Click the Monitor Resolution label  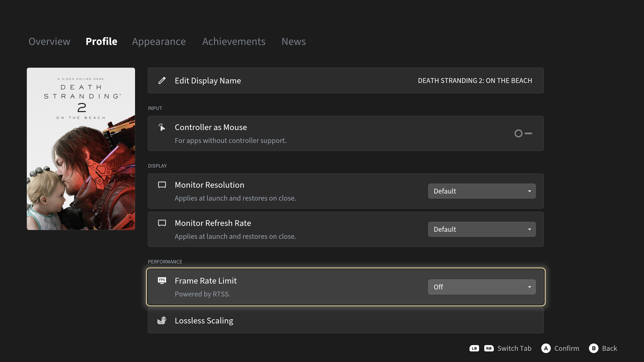pos(209,185)
